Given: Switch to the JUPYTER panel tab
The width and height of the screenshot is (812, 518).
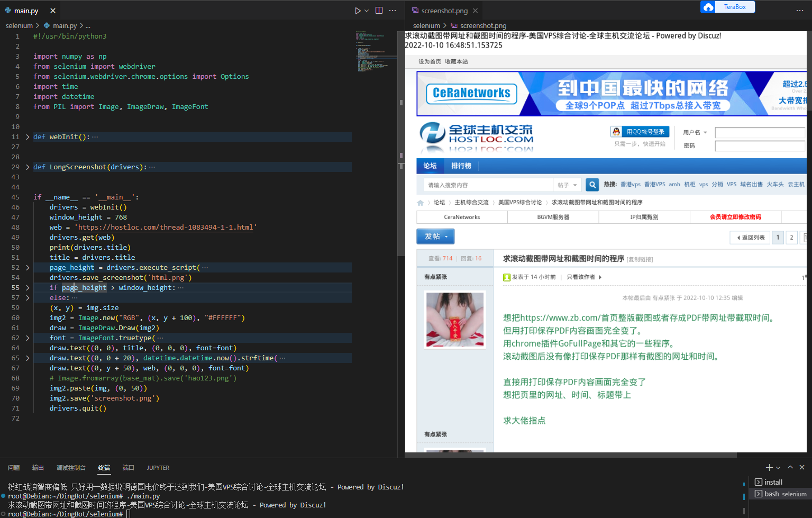Looking at the screenshot, I should [x=158, y=468].
